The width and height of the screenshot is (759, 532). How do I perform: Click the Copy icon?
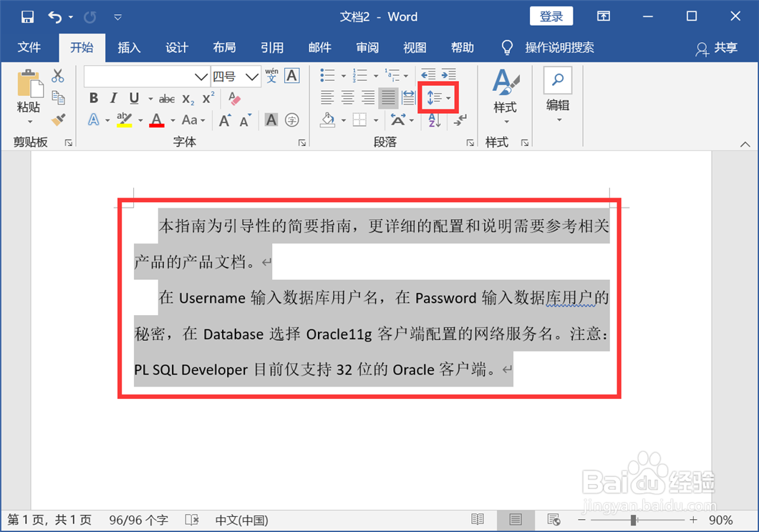[58, 97]
